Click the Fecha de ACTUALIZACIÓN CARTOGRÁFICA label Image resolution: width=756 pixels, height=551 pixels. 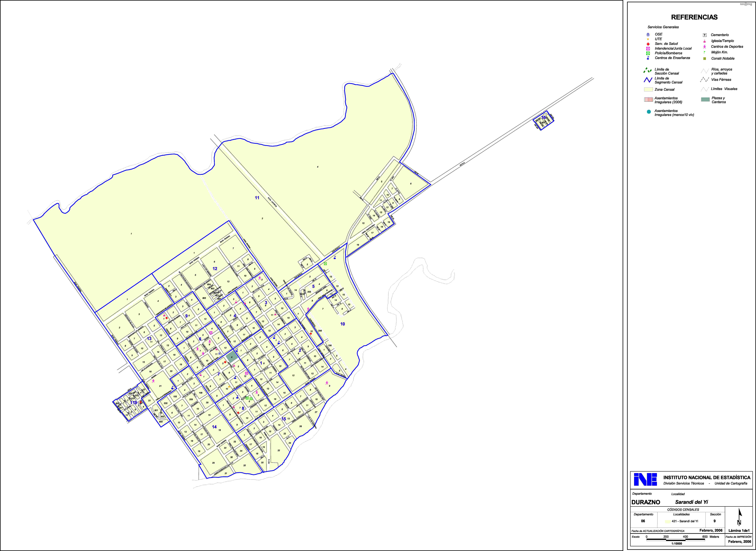coord(658,531)
